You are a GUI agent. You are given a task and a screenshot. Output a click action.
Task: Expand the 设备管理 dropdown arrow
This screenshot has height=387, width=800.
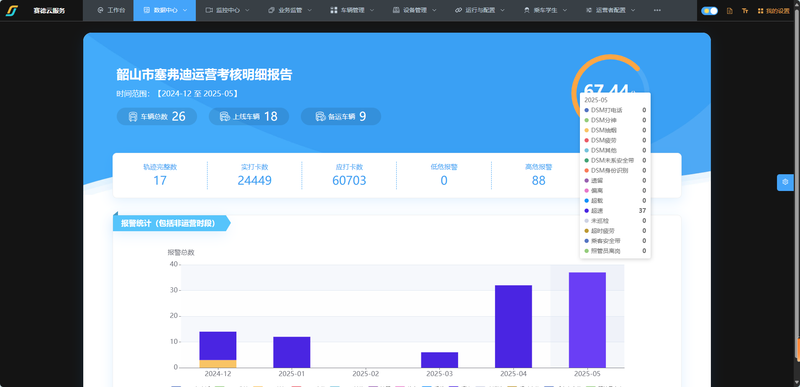[x=434, y=10]
